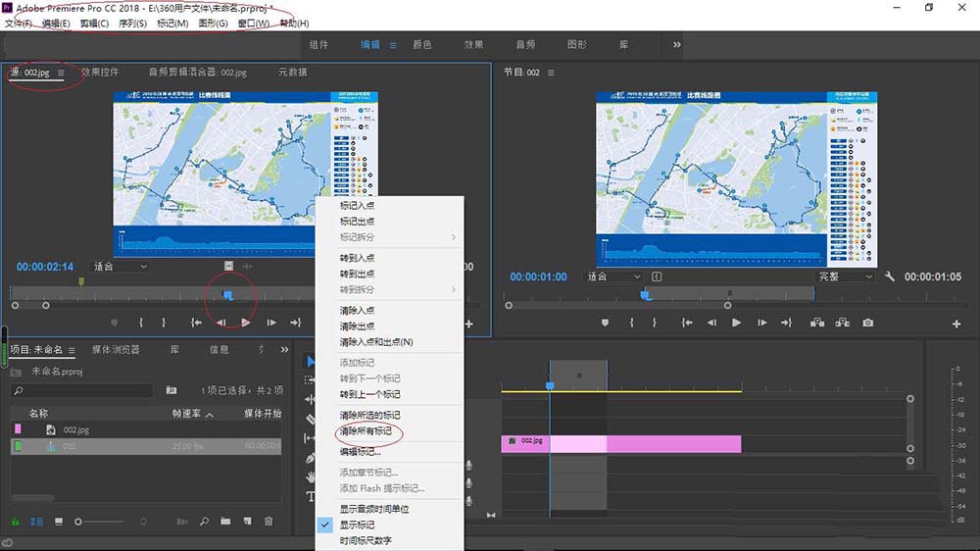
Task: Switch project panel to list view
Action: pyautogui.click(x=37, y=522)
